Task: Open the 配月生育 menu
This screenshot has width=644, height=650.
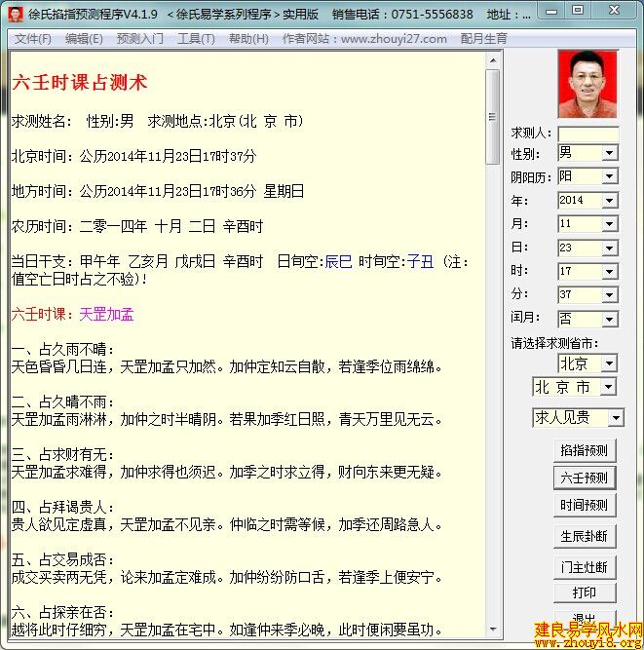Action: pyautogui.click(x=484, y=39)
